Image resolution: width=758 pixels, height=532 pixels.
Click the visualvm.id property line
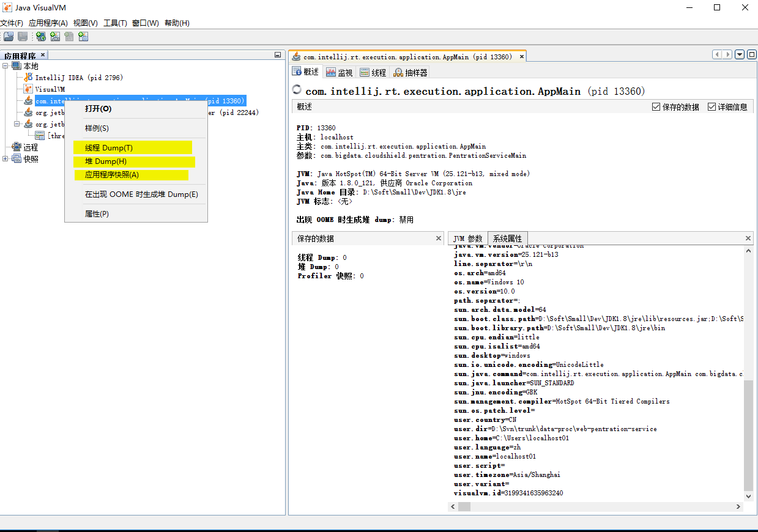(x=508, y=493)
